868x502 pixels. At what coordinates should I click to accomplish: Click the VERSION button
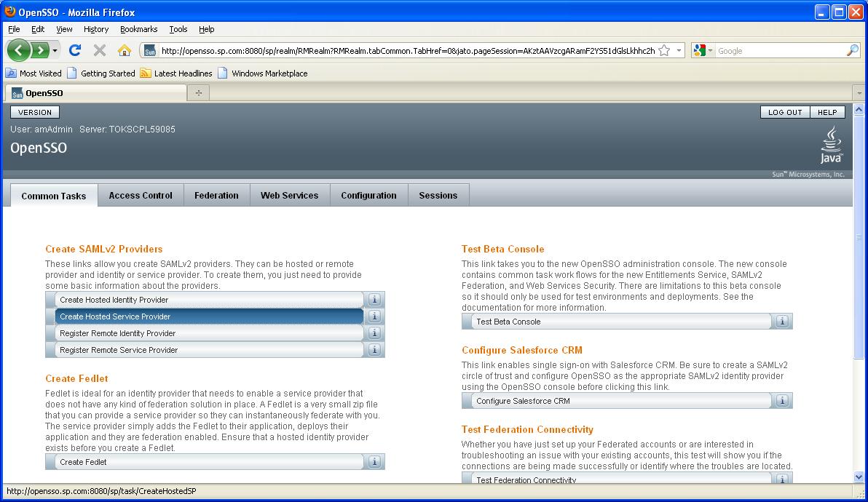coord(35,112)
